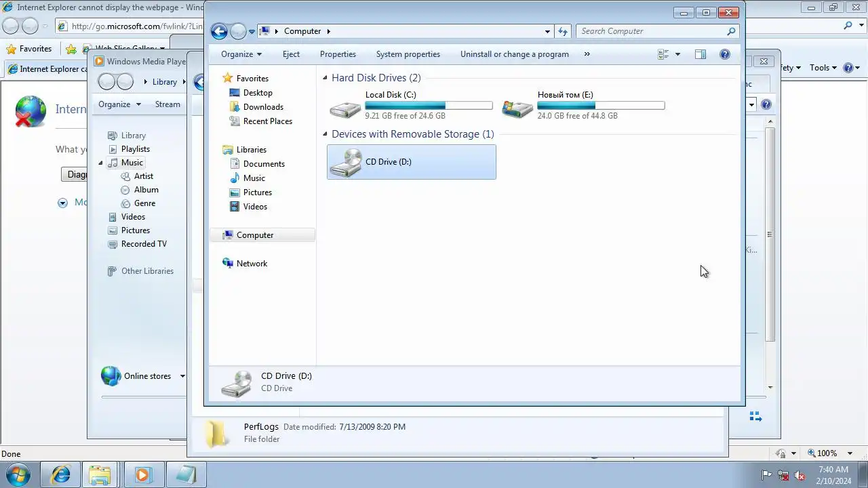Click the volume icon in system tray

coord(800,475)
